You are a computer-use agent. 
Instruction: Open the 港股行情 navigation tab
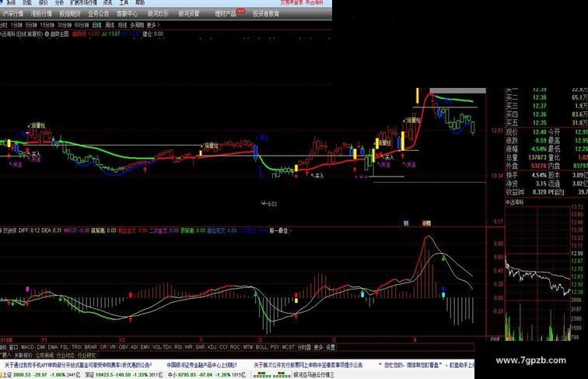[41, 13]
